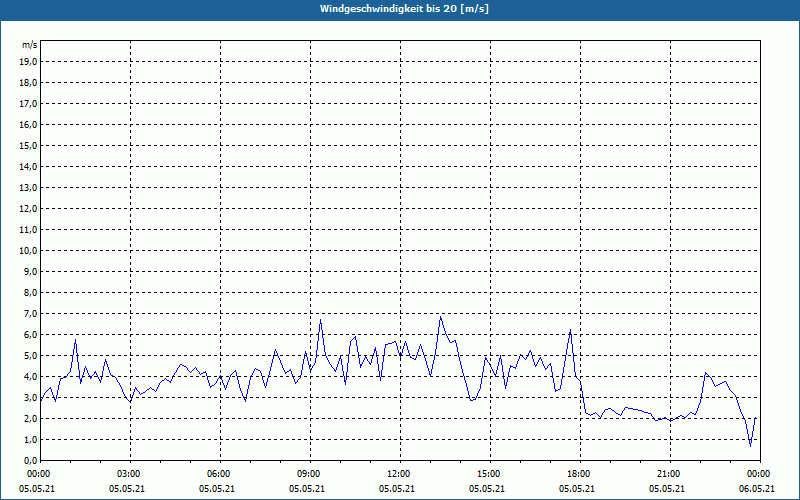Click the 7,0 y-axis label
800x500 pixels.
tap(30, 314)
